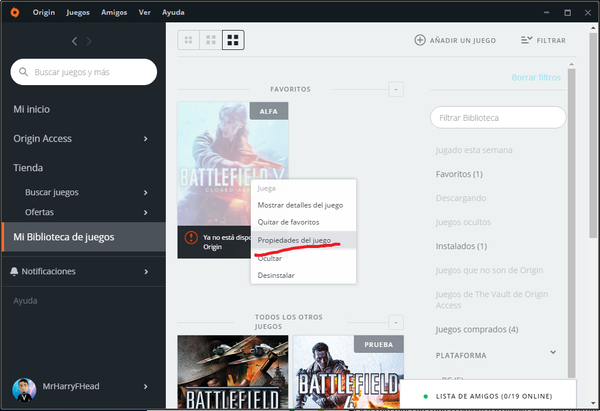Click the MrHarryFHead avatar
This screenshot has height=411, width=600.
24,390
